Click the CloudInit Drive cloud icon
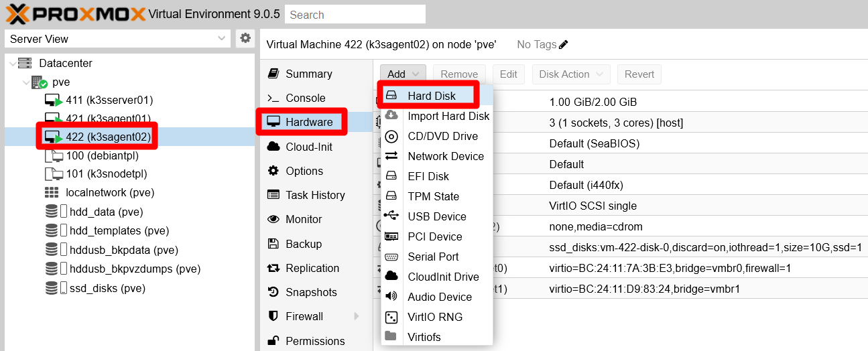The image size is (868, 351). 392,277
